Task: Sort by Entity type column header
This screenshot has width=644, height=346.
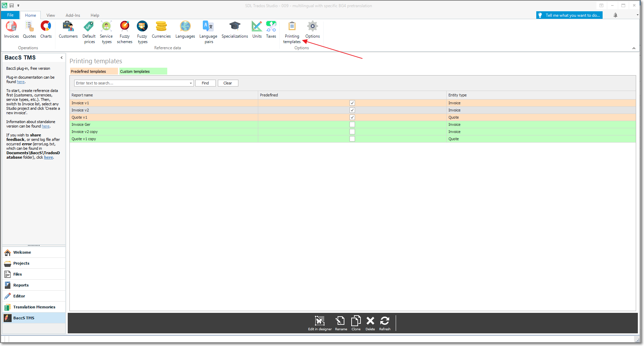Action: click(x=541, y=95)
